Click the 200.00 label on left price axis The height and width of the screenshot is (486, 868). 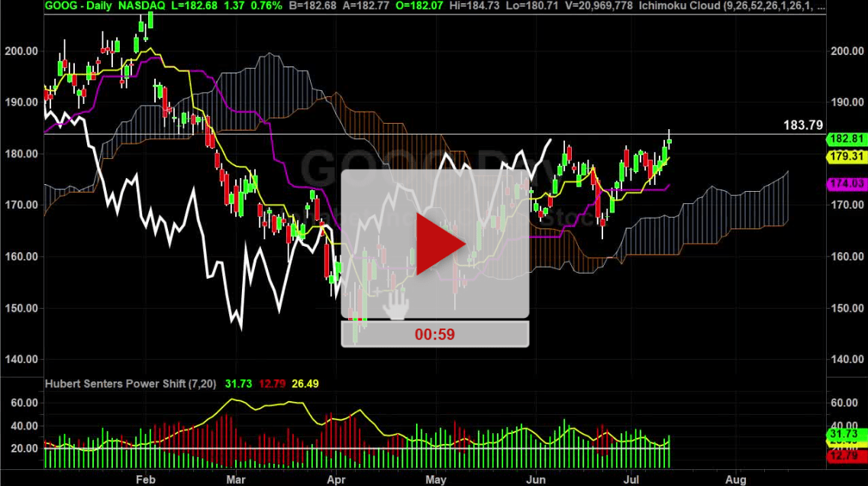click(x=21, y=51)
